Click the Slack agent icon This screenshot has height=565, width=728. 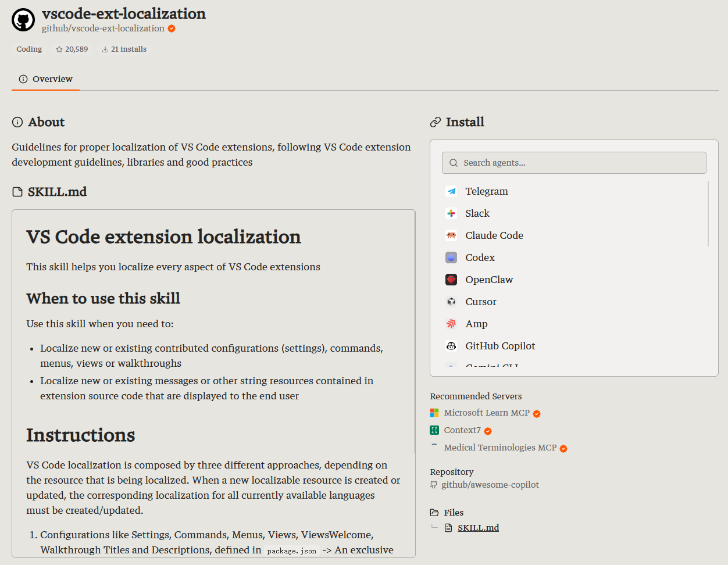[x=451, y=213]
